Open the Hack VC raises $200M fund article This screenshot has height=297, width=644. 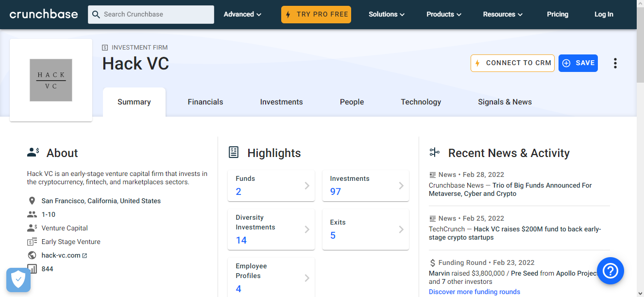pos(515,233)
